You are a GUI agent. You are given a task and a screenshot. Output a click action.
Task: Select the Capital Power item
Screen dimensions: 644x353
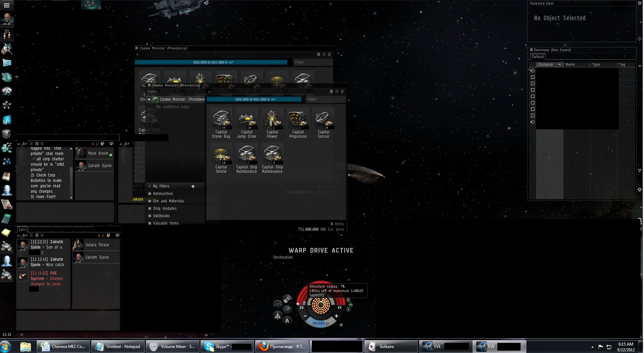pyautogui.click(x=272, y=123)
